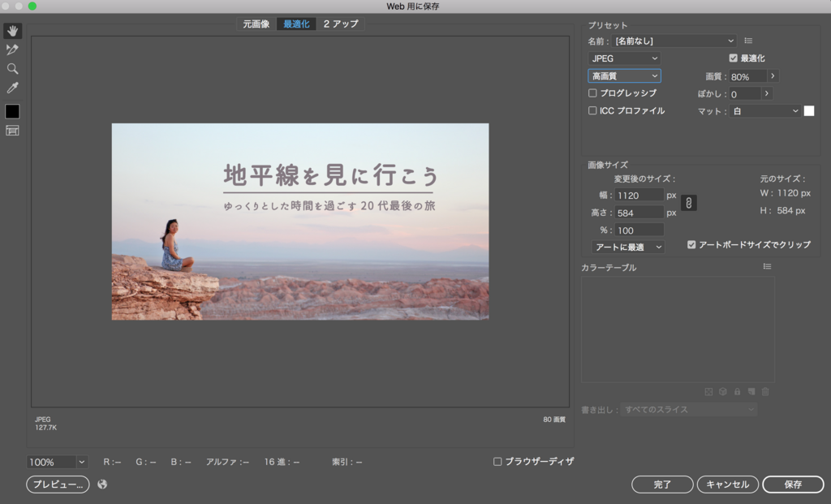This screenshot has width=831, height=504.
Task: Select the Eyedropper tool
Action: (x=12, y=88)
